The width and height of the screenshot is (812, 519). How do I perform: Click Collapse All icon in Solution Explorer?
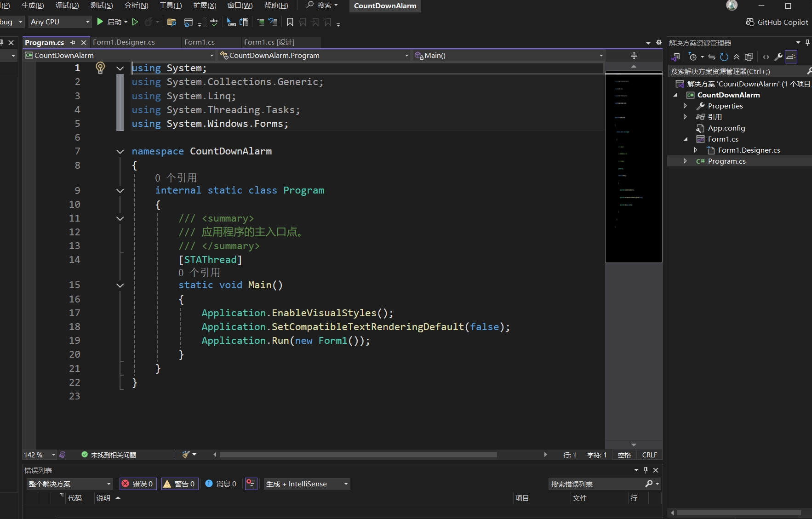click(737, 57)
